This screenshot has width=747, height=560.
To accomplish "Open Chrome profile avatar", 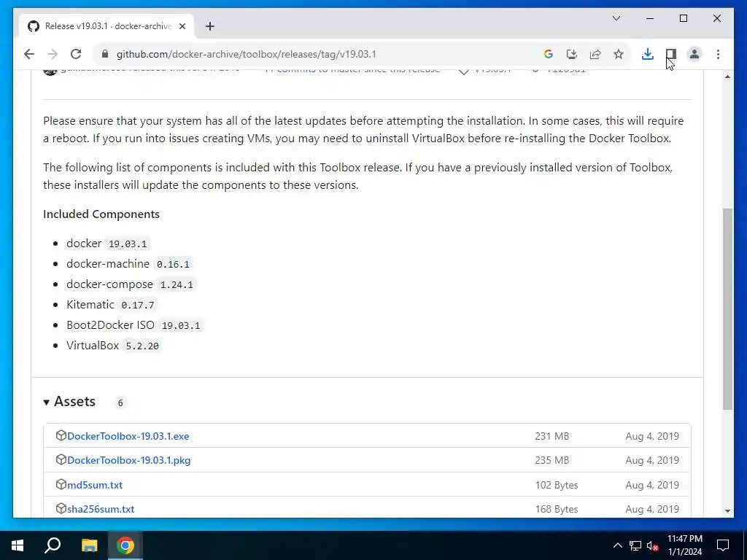I will point(694,54).
